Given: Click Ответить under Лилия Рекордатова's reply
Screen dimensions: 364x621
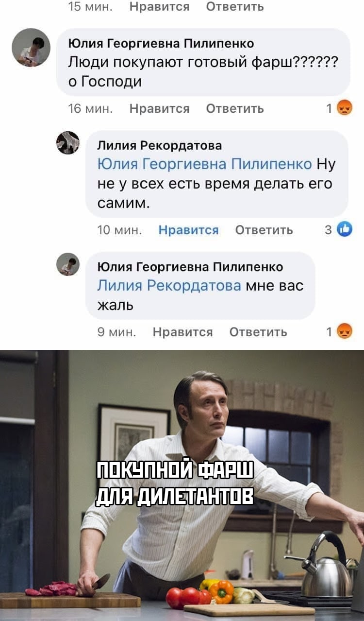Looking at the screenshot, I should click(x=264, y=230).
